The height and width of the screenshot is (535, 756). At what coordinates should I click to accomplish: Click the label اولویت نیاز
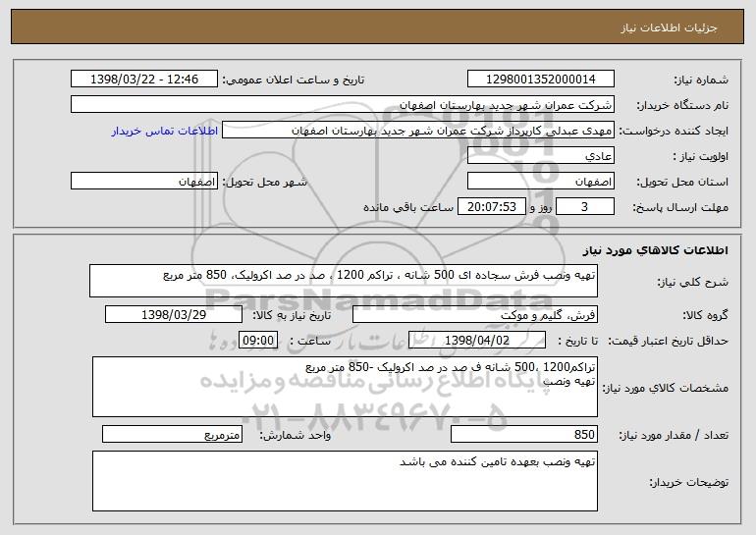[701, 157]
